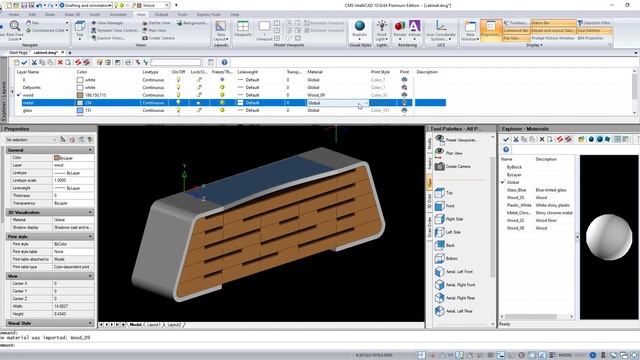This screenshot has width=640, height=360.
Task: Expand the Display ribbon group arrow
Action: (534, 45)
